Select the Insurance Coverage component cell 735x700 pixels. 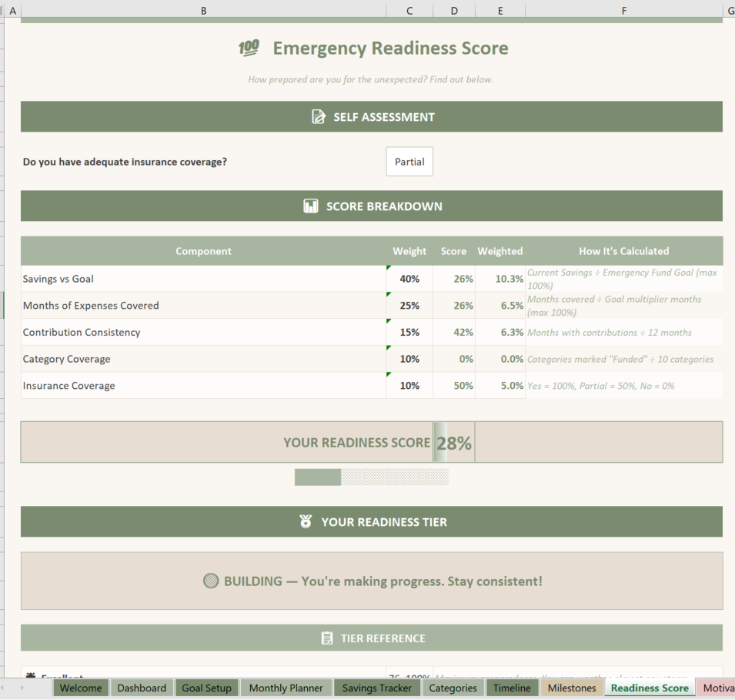203,386
